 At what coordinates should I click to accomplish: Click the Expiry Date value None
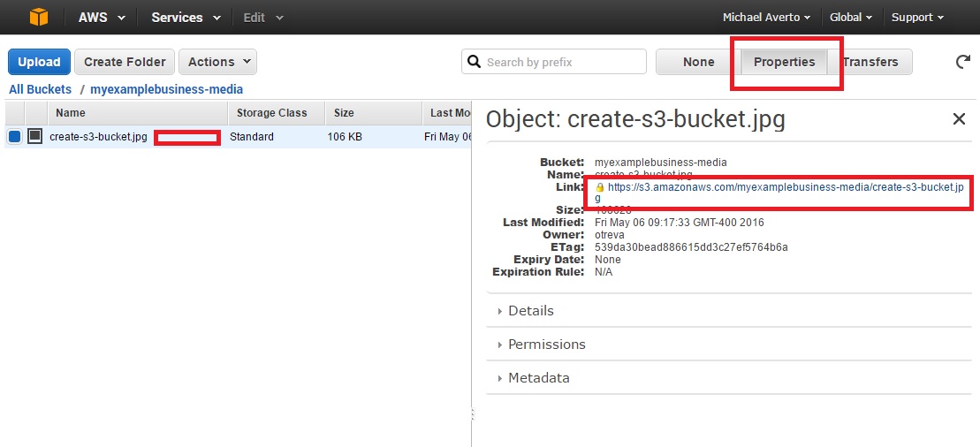(607, 260)
